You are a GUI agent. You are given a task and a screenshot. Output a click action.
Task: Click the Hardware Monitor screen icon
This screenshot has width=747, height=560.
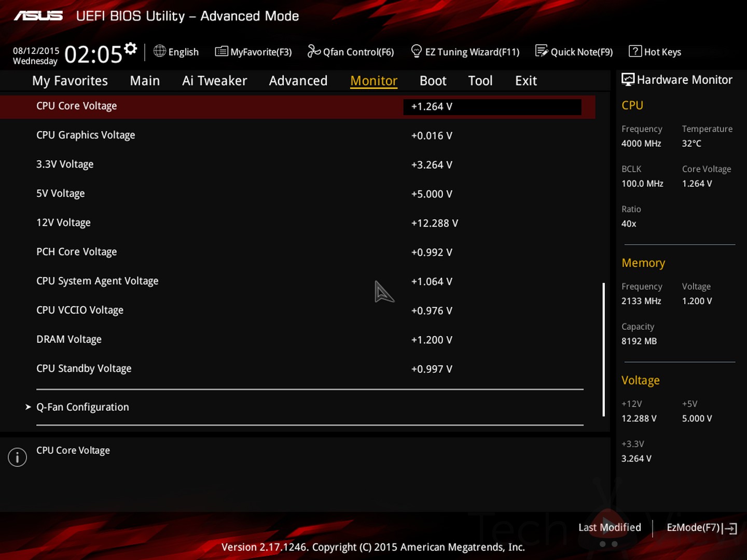628,79
